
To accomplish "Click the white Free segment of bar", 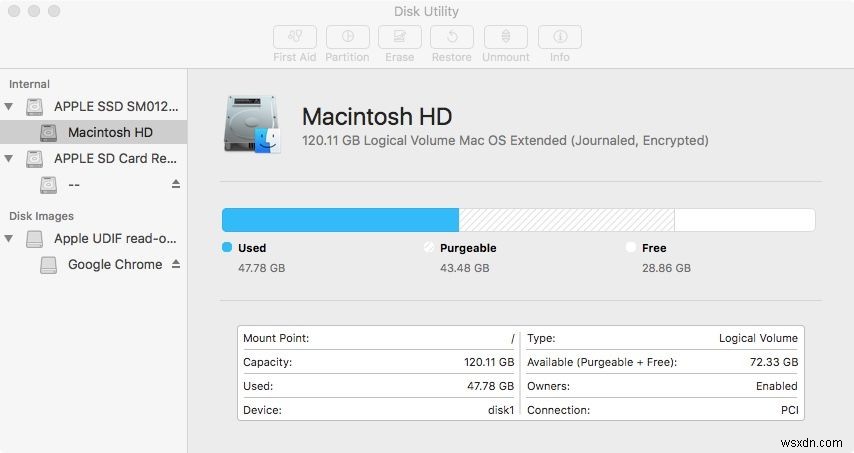I will click(745, 220).
